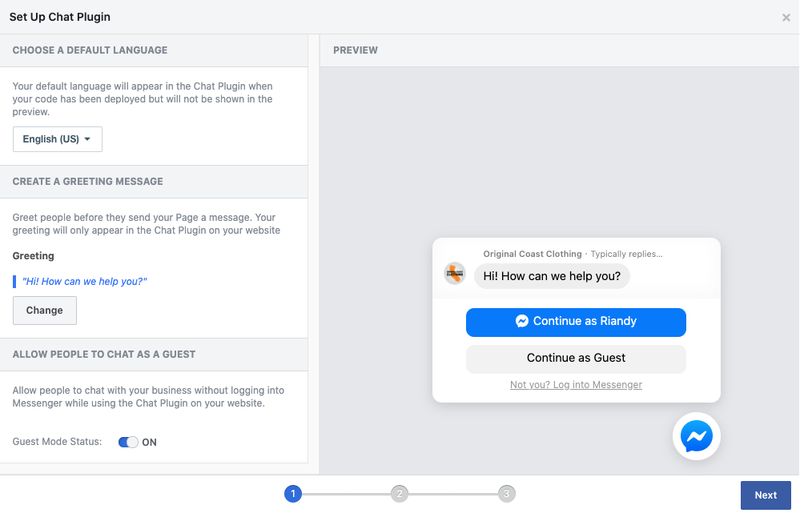Click the Preview panel heading

click(x=356, y=50)
